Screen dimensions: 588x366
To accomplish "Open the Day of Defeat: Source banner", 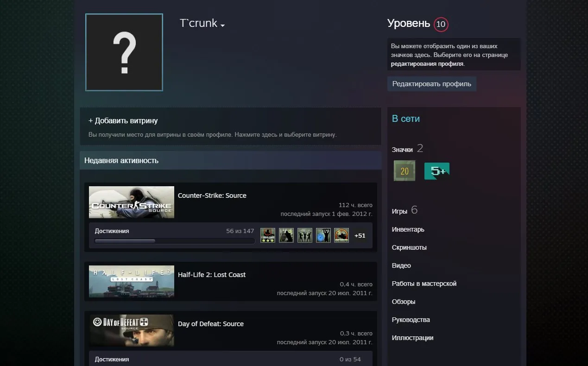I will (132, 330).
